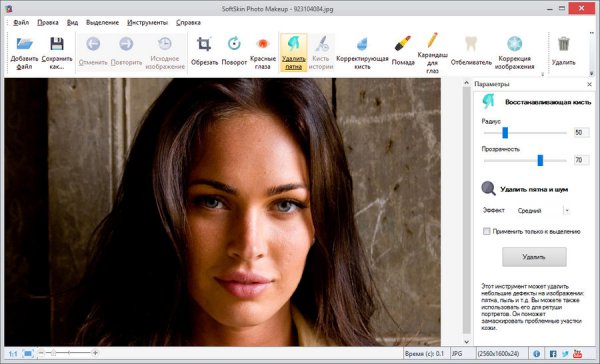Open the Инструменты menu
Image resolution: width=600 pixels, height=364 pixels.
tap(147, 23)
